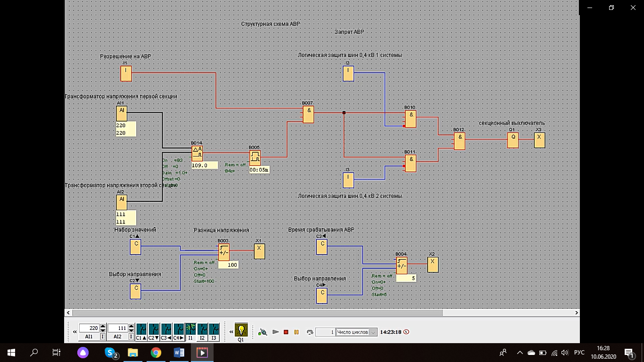The height and width of the screenshot is (362, 644).
Task: Click the AI2 value field showing 111
Action: click(x=118, y=328)
